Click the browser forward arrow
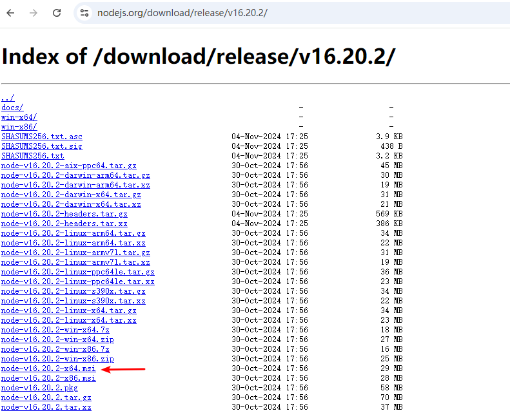 pyautogui.click(x=33, y=13)
